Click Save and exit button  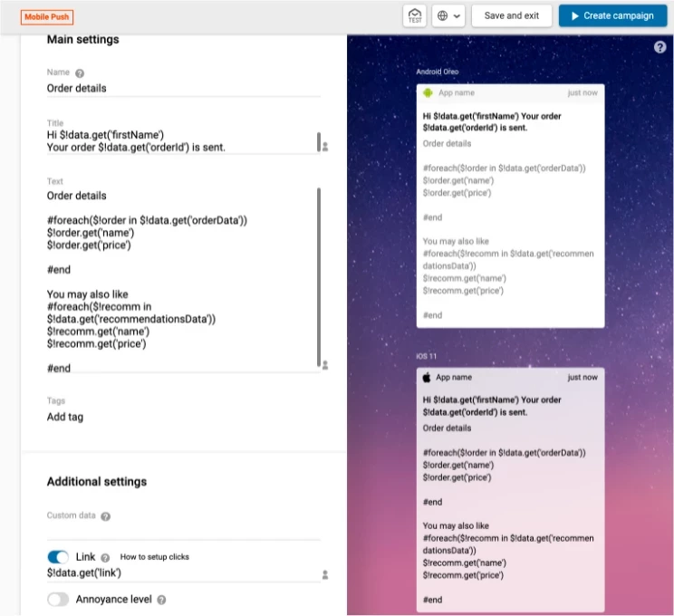coord(511,15)
